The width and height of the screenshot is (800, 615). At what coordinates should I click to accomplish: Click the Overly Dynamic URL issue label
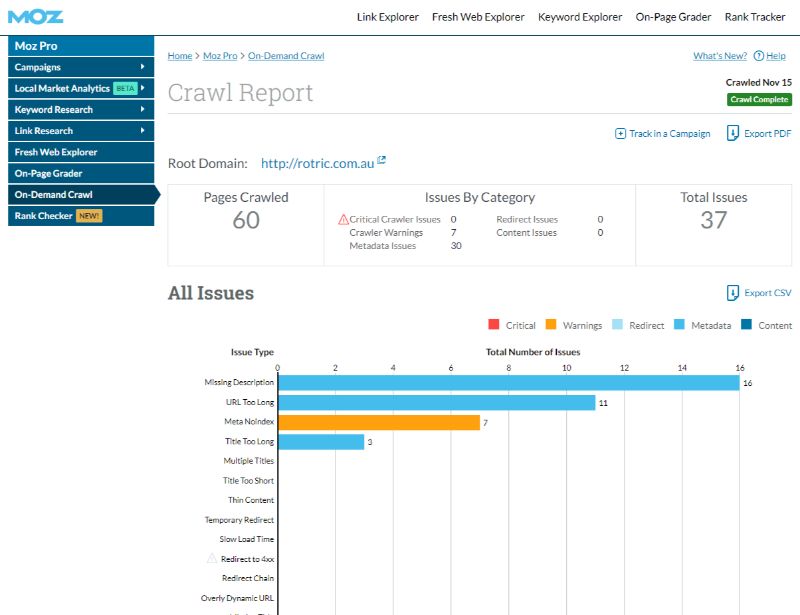point(237,598)
